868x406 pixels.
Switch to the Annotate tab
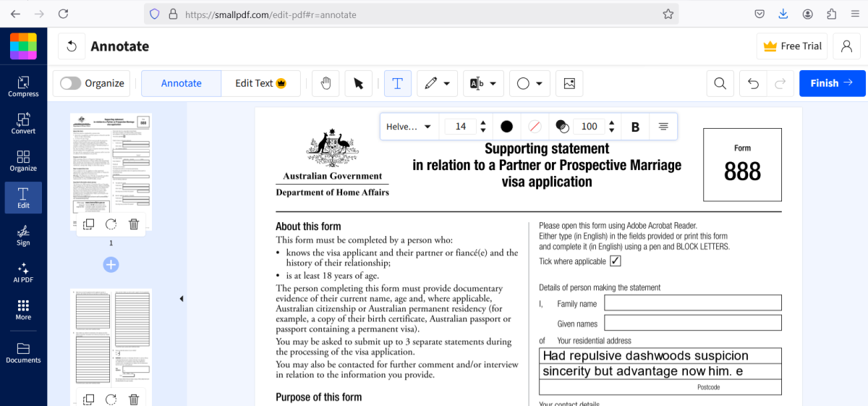click(x=181, y=83)
